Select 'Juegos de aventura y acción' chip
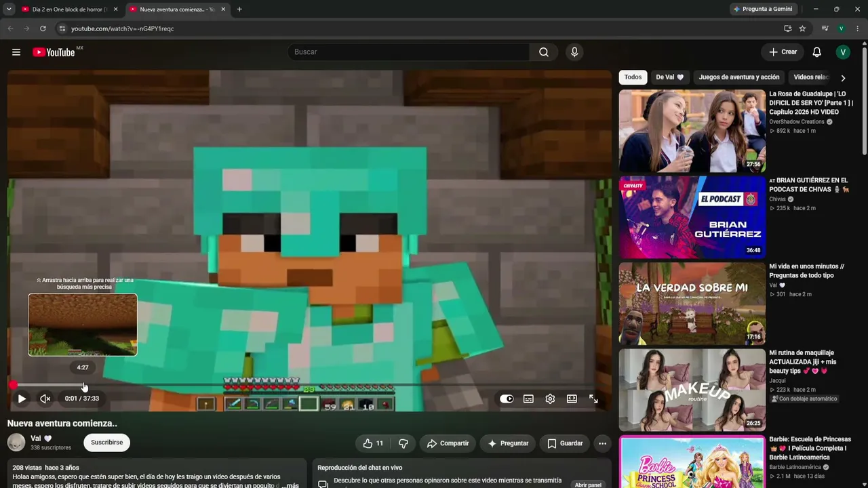 [x=739, y=77]
